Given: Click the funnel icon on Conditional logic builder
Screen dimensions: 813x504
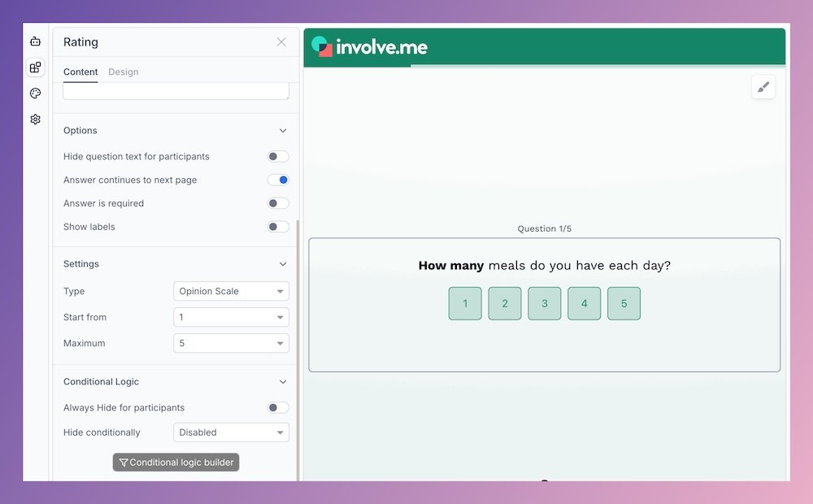Looking at the screenshot, I should tap(123, 462).
